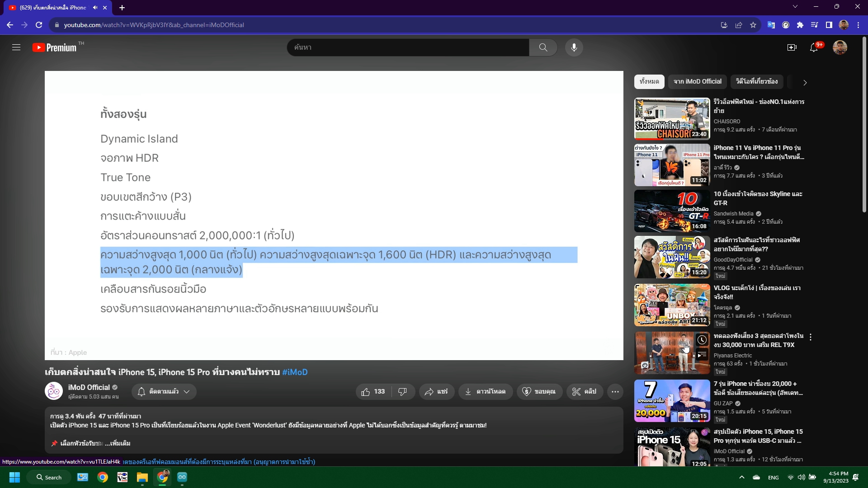Start voice search with the microphone
This screenshot has height=488, width=868.
pyautogui.click(x=574, y=47)
